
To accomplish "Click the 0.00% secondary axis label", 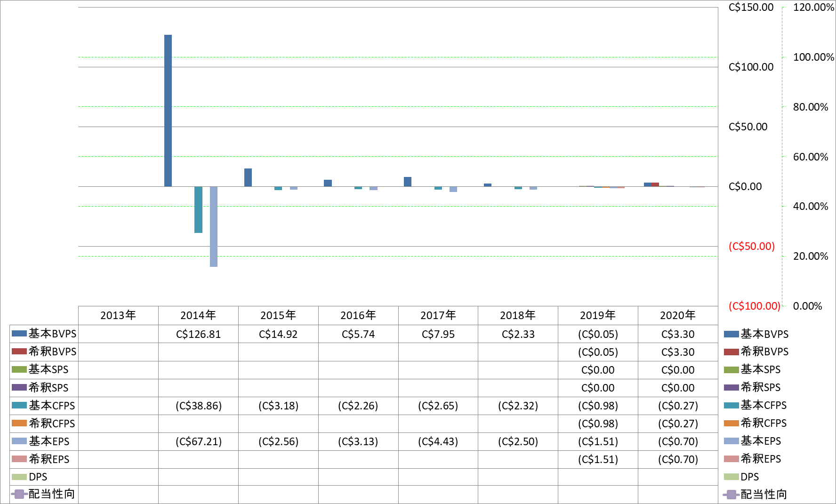I will (807, 306).
